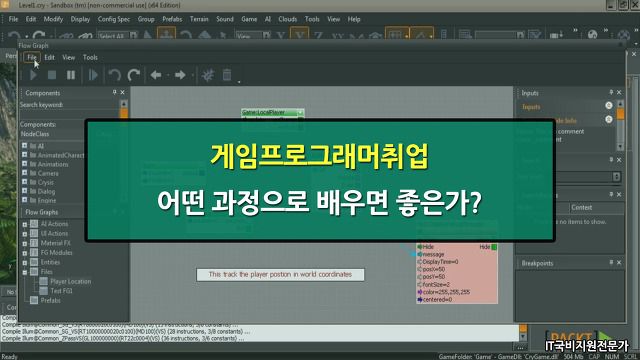Screen dimensions: 640x360
Task: Open View menu in Flow Graph window
Action: (x=69, y=58)
